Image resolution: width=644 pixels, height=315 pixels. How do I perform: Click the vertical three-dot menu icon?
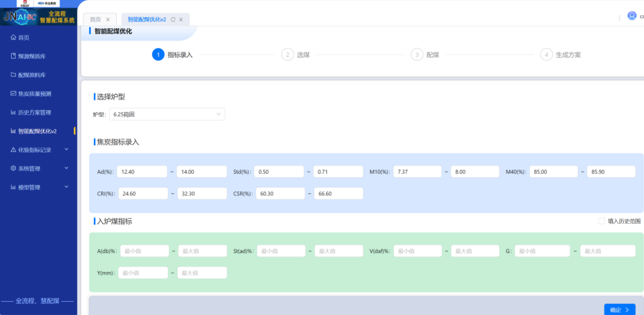(x=619, y=18)
